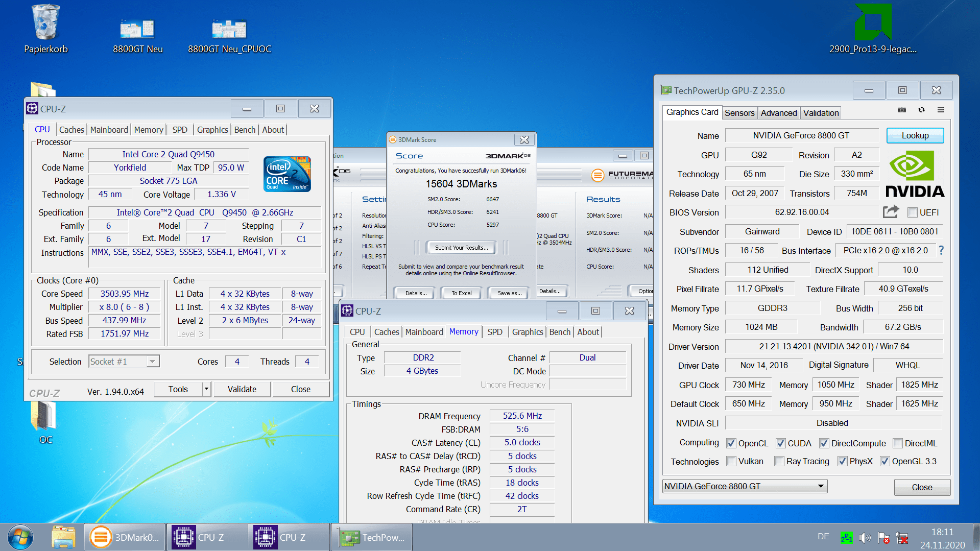Switch to the second CPU-Z taskbar button

289,537
